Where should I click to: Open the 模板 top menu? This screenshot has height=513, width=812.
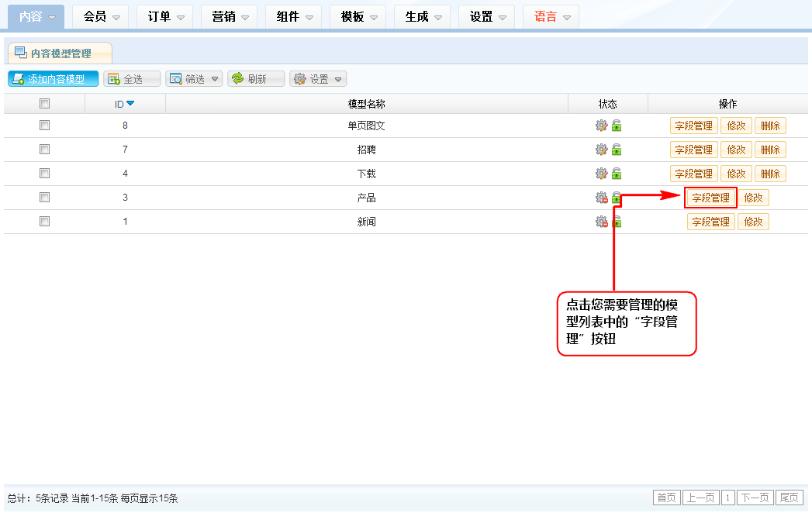click(359, 16)
